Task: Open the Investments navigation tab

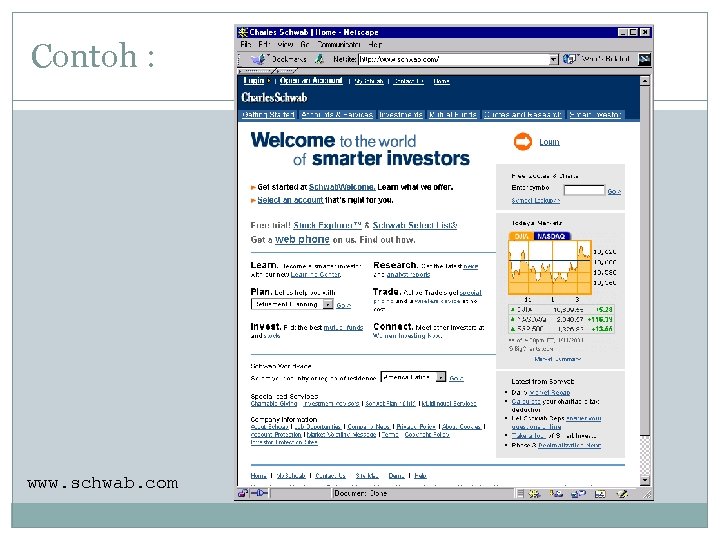Action: (x=401, y=115)
